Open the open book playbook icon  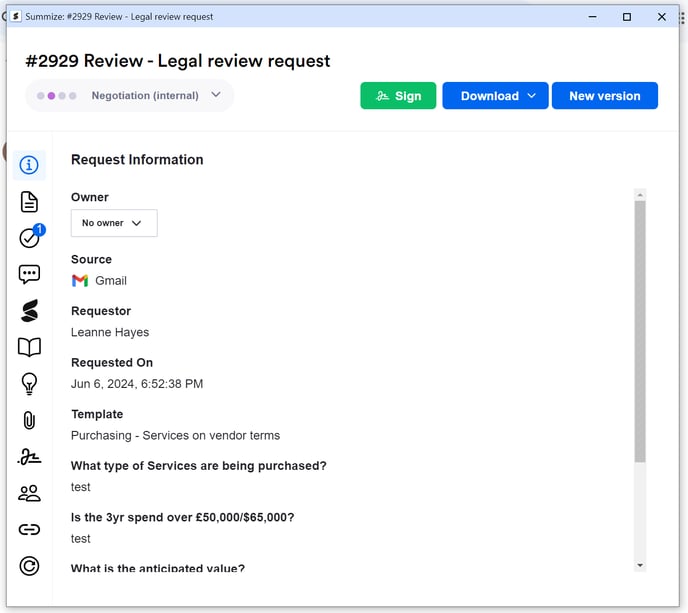29,347
